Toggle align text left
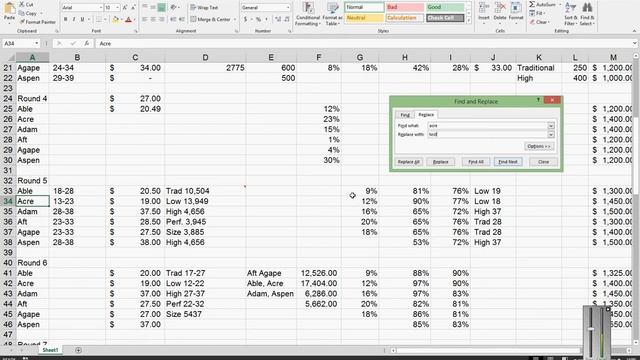 click(x=144, y=19)
